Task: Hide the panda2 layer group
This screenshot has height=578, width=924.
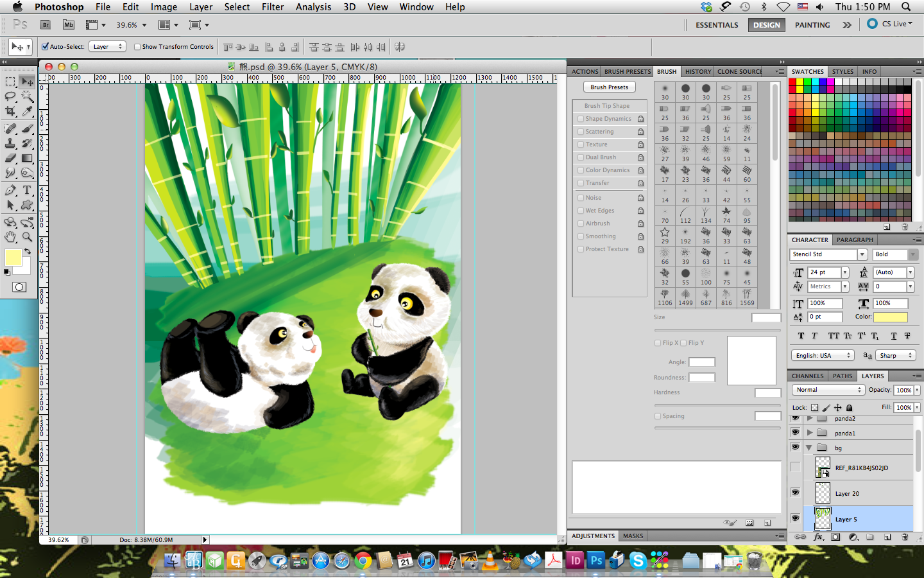Action: click(x=796, y=418)
